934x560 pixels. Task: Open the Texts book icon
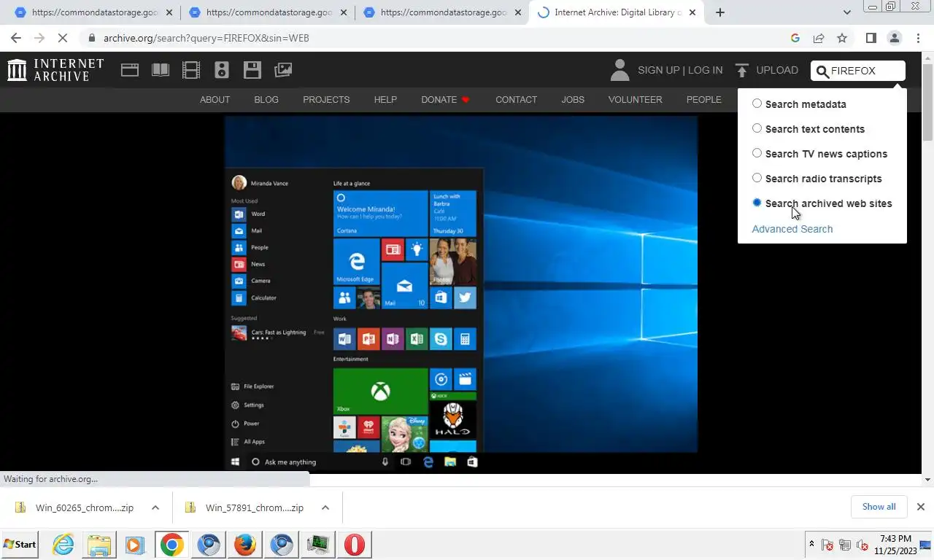point(161,70)
